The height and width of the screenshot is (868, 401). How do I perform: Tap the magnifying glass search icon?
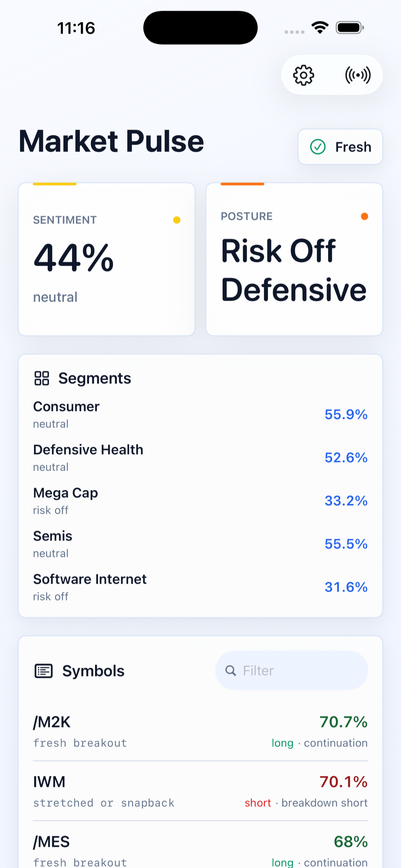coord(230,670)
